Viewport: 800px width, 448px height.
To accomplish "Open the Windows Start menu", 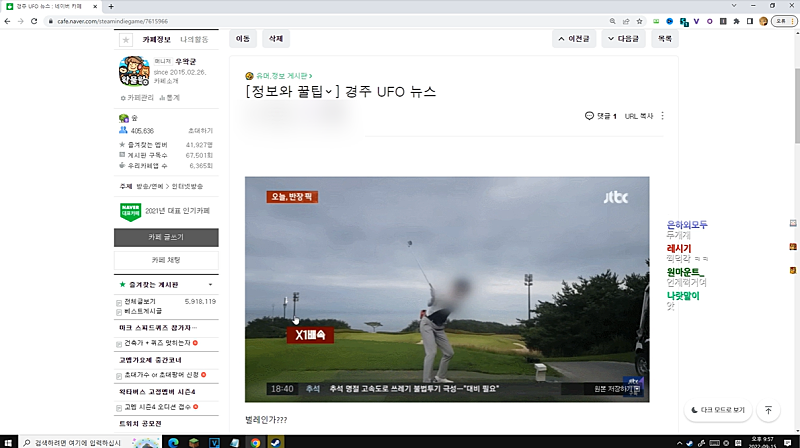I will tap(8, 442).
